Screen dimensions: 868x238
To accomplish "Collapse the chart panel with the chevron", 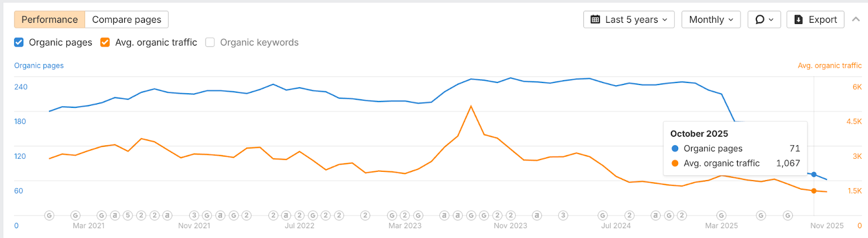I will (x=856, y=20).
